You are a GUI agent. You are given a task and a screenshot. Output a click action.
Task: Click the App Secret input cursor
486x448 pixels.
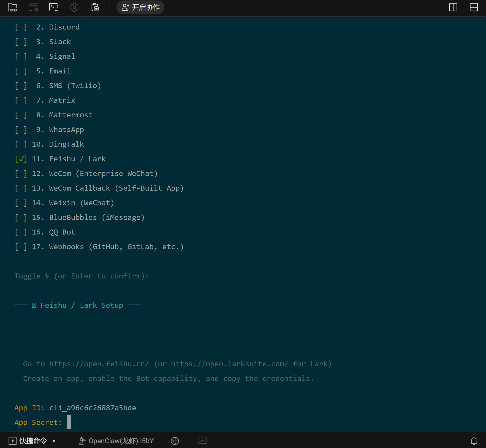69,422
